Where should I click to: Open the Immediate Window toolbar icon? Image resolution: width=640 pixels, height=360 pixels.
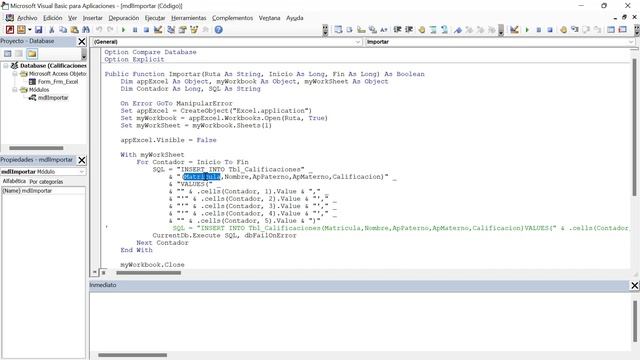(622, 30)
